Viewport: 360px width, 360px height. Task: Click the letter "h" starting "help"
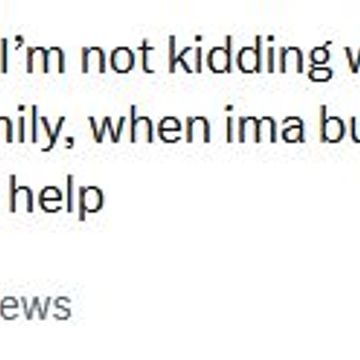22,194
